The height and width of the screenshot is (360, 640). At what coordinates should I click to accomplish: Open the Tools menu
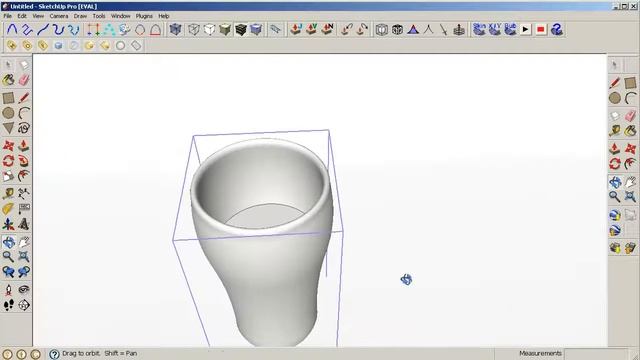99,16
